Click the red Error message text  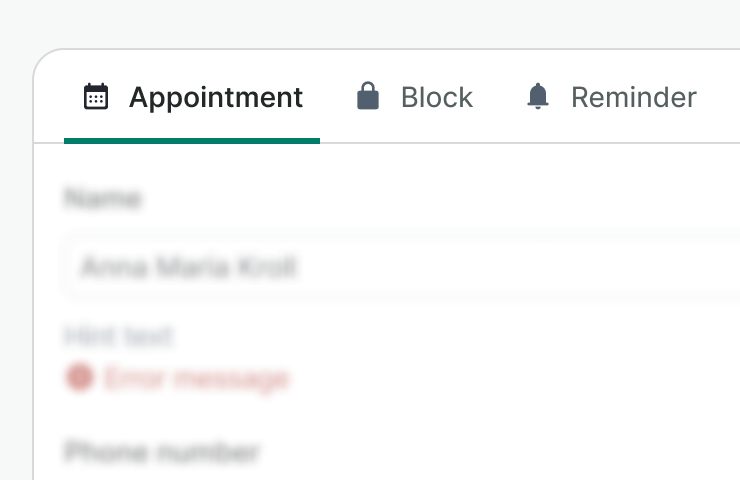pos(196,378)
